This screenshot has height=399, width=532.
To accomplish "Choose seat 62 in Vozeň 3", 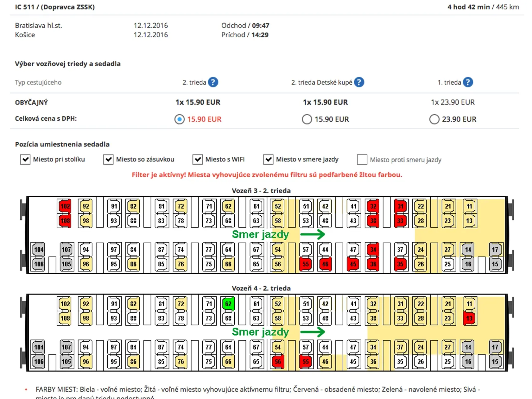I will point(228,206).
